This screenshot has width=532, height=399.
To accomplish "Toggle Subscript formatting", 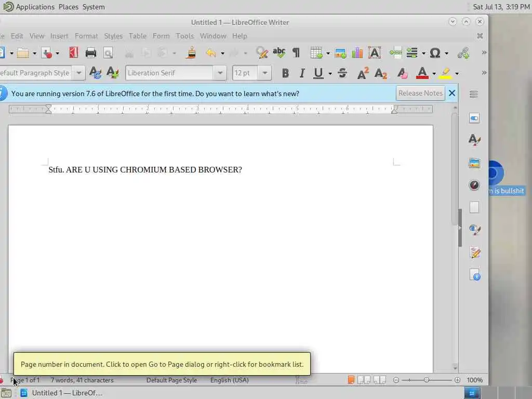I will click(x=380, y=73).
